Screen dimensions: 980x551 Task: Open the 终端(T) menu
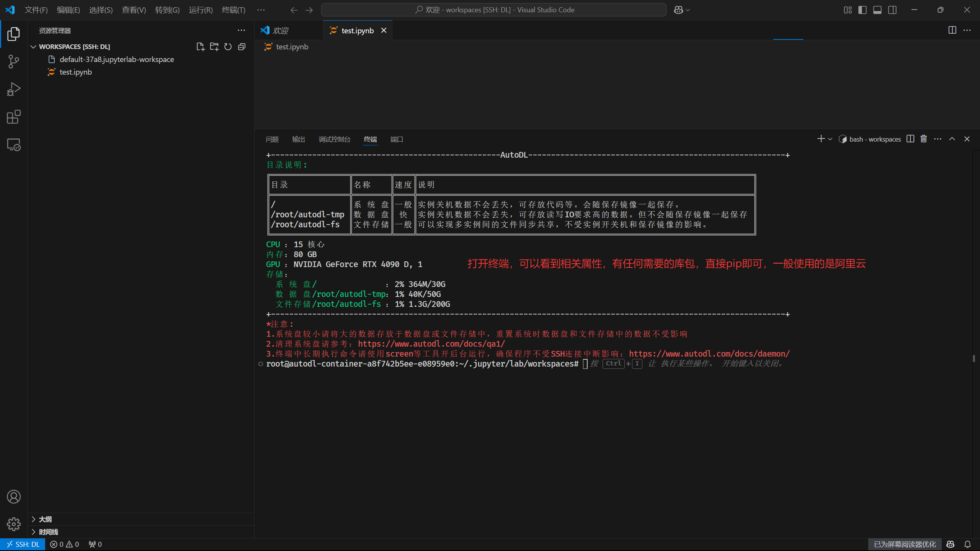click(x=233, y=10)
